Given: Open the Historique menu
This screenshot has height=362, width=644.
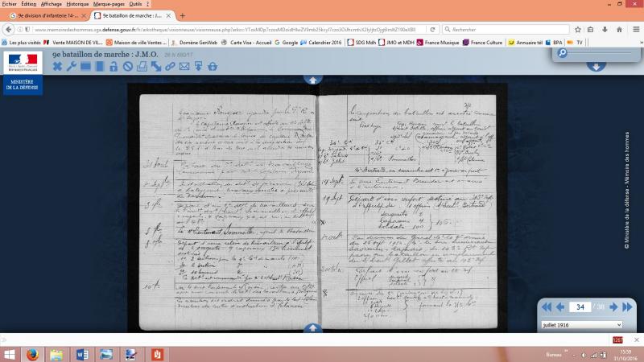Looking at the screenshot, I should 77,4.
